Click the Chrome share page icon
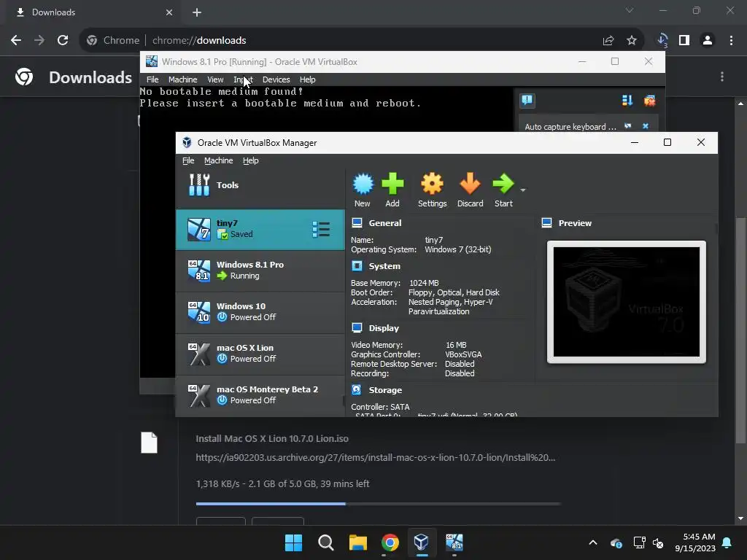The width and height of the screenshot is (747, 560). tap(608, 41)
